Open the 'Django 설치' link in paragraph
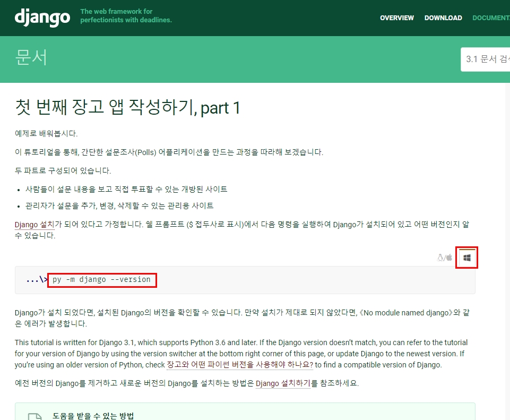 click(34, 225)
